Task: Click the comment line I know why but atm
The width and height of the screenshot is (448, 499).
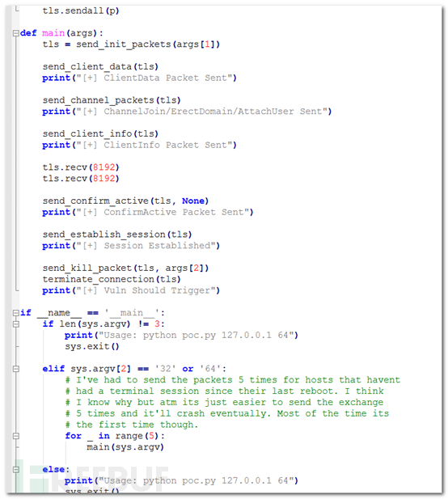Action: click(x=224, y=403)
